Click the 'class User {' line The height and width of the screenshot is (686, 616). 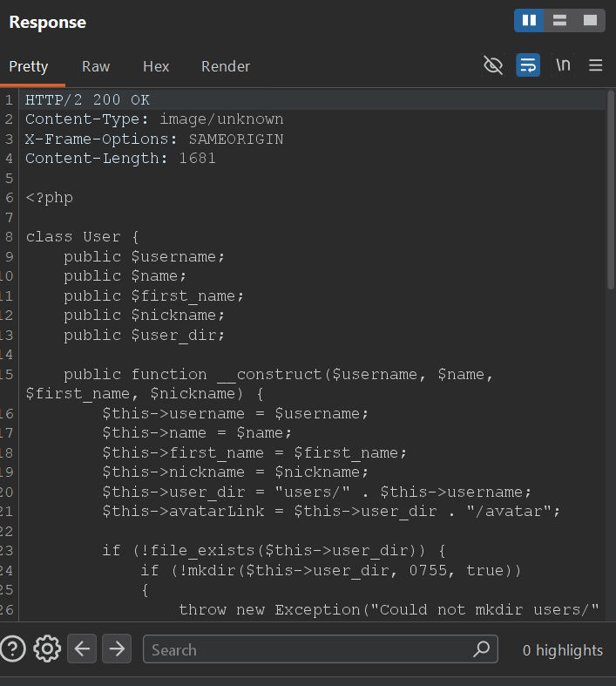pyautogui.click(x=82, y=237)
